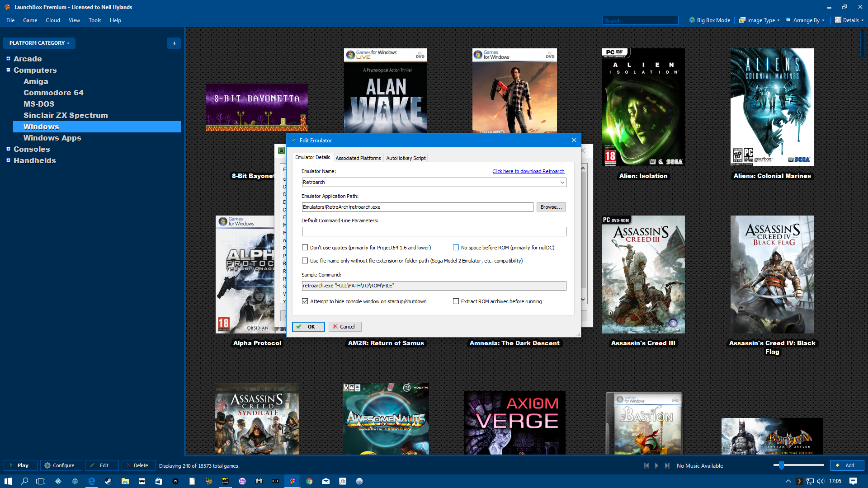Viewport: 868px width, 488px height.
Task: Enable 'Extract ROM archives before running'
Action: click(456, 301)
